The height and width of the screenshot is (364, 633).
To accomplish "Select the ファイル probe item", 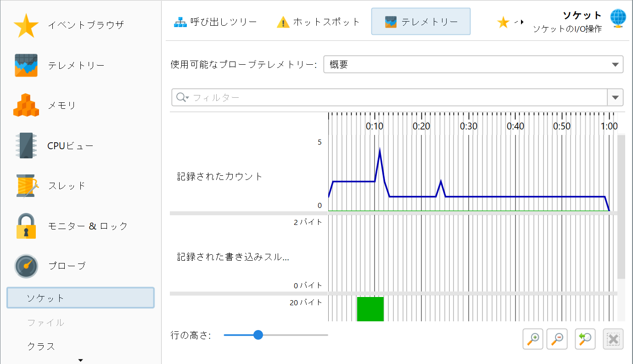I will point(46,322).
